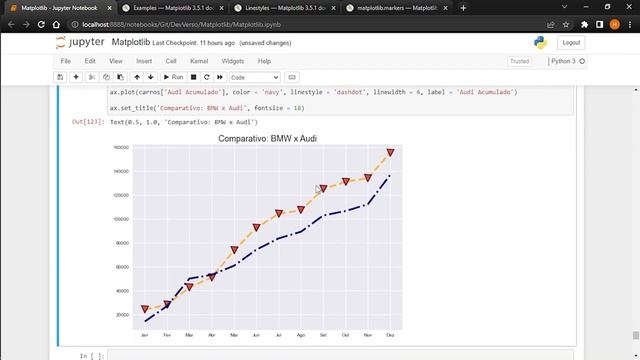Open the Kernel menu

click(199, 61)
